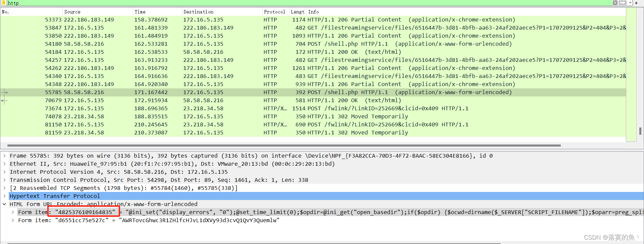Expand the Transmission Control Protocol row
The image size is (644, 244).
pyautogui.click(x=4, y=180)
